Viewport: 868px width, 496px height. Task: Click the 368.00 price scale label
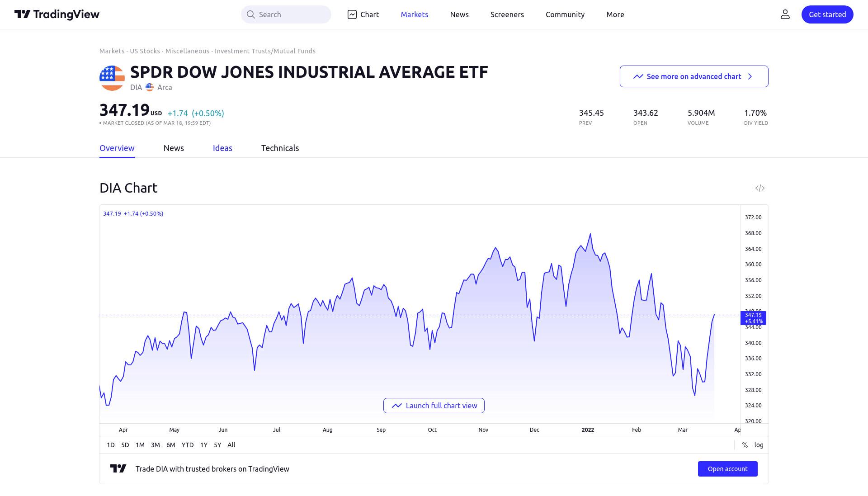[x=753, y=233]
